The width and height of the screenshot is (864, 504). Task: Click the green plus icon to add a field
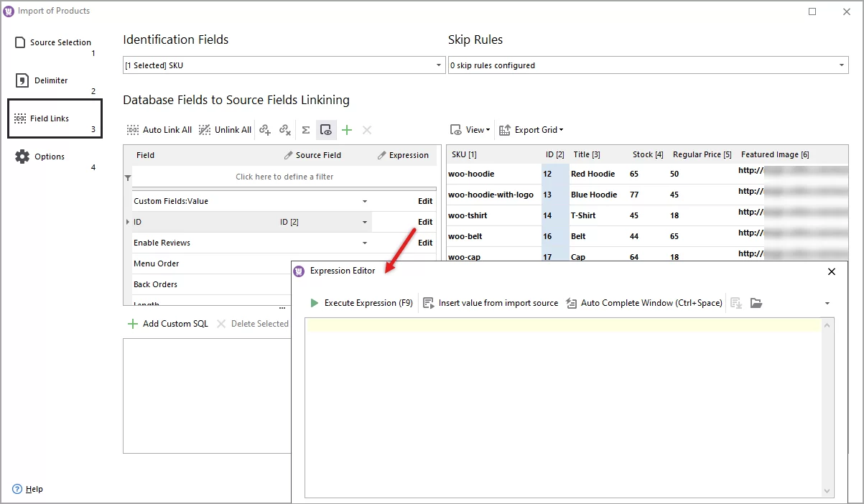[347, 130]
